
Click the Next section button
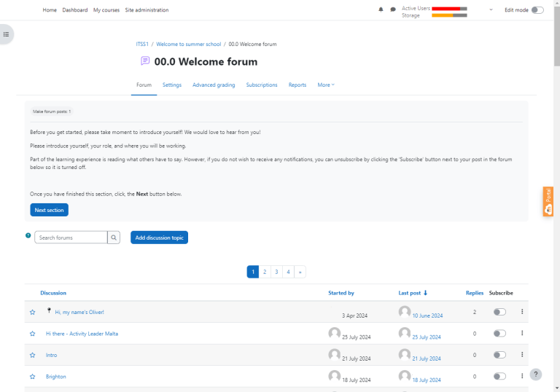point(50,210)
